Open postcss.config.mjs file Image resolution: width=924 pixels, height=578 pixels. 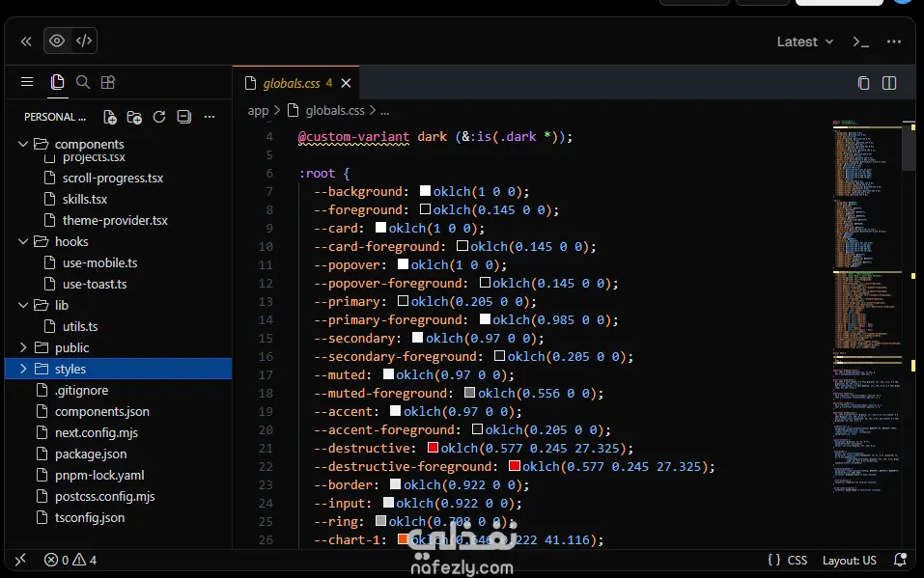pos(105,496)
